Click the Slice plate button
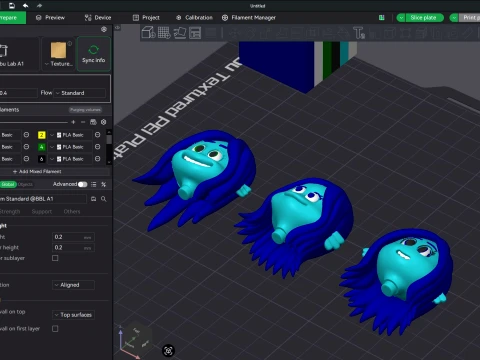This screenshot has width=480, height=360. click(424, 18)
